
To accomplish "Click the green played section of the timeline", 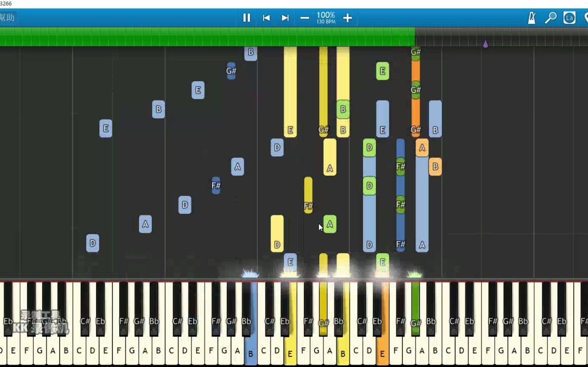I will (207, 37).
